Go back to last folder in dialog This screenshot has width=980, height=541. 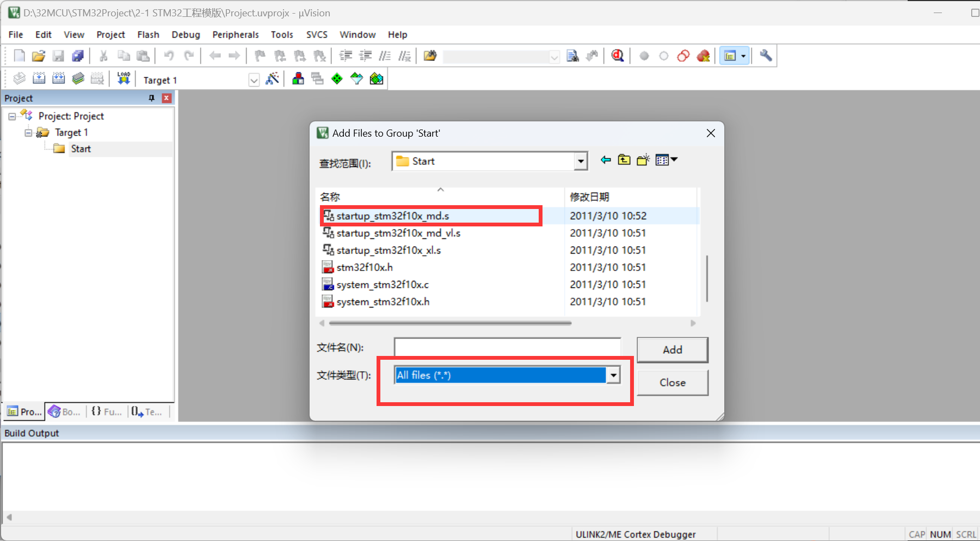(606, 160)
